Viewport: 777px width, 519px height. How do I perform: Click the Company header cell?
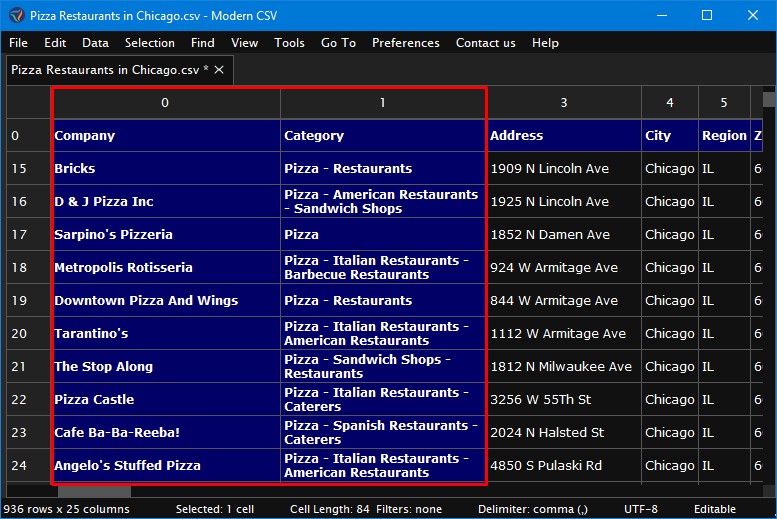[x=166, y=136]
